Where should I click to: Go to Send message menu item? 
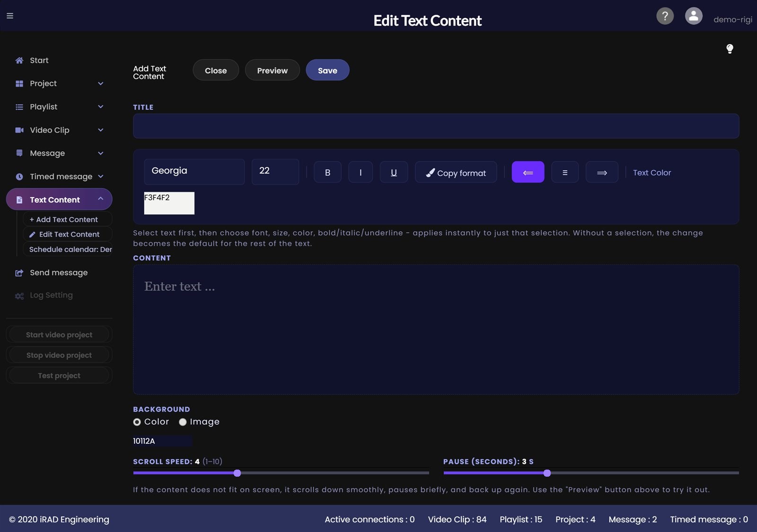point(59,273)
